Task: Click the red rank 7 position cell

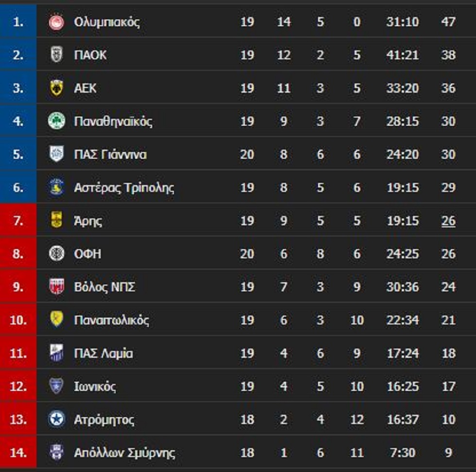Action: [x=18, y=220]
